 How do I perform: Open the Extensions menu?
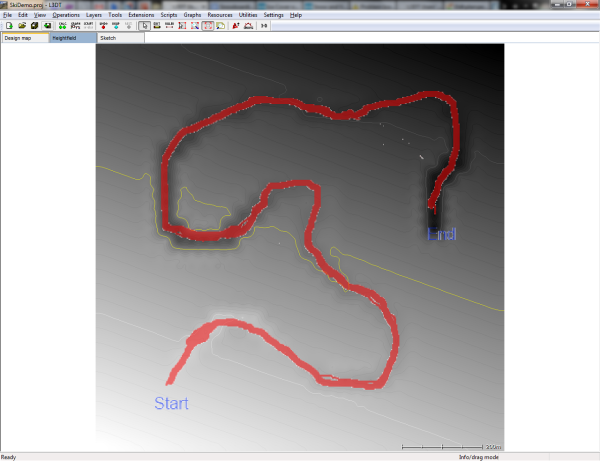(x=141, y=16)
